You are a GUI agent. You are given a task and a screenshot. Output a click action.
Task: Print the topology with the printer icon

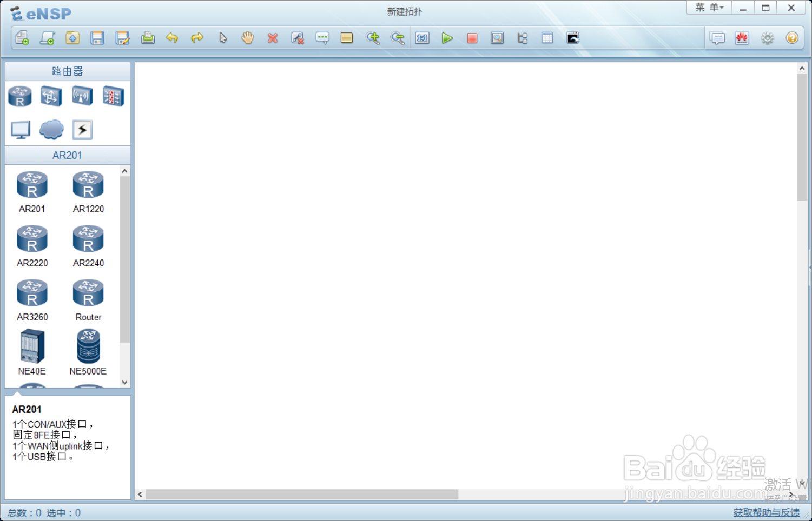tap(148, 38)
